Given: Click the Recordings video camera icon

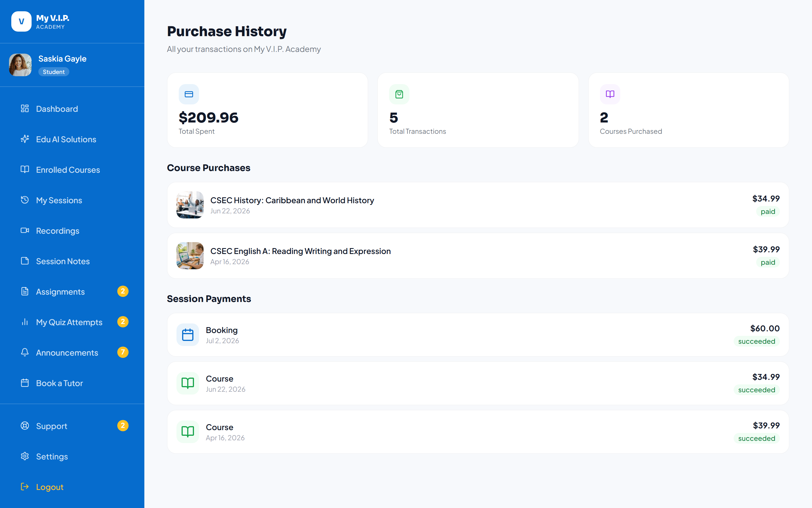Looking at the screenshot, I should click(25, 231).
